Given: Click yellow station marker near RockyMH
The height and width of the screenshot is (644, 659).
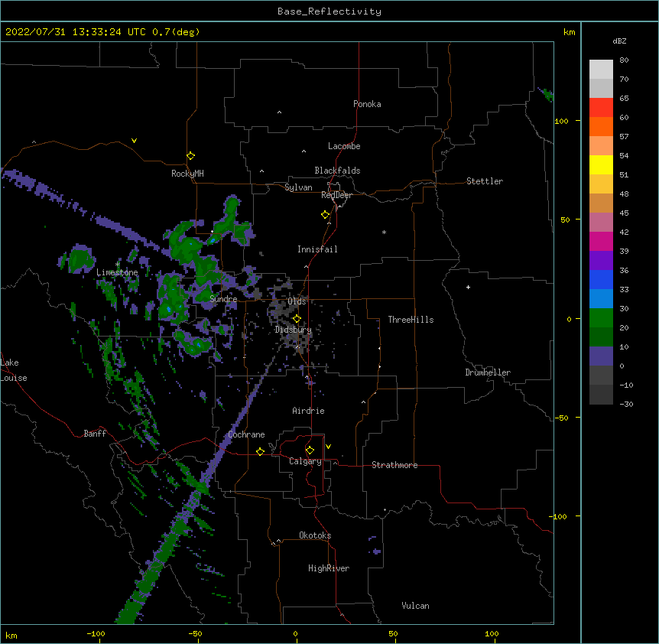Looking at the screenshot, I should pos(190,155).
